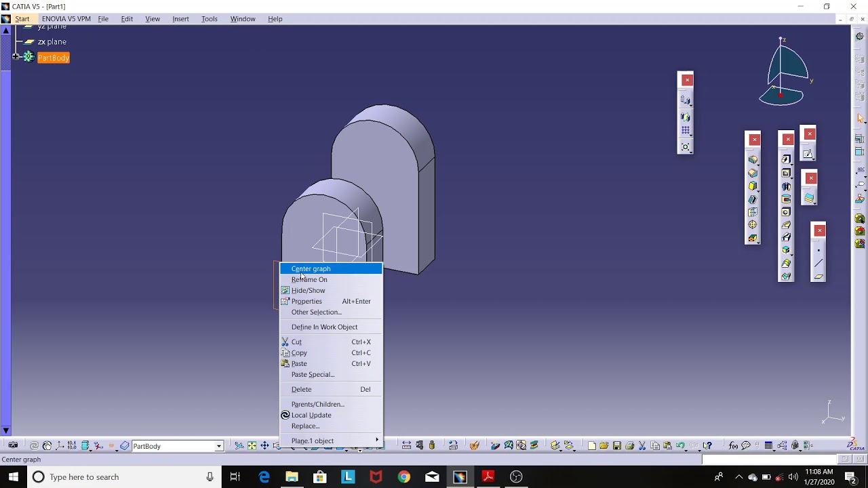Create a reference Point
The image size is (868, 488).
coord(818,251)
